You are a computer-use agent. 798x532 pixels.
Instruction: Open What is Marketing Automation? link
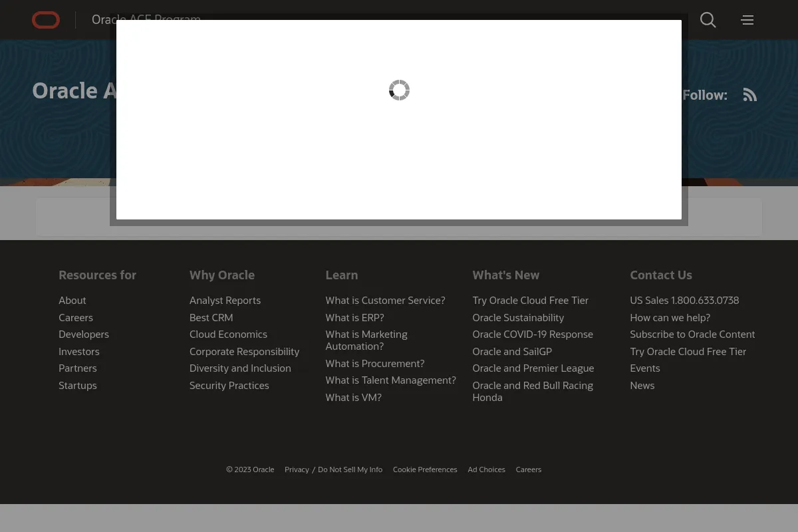point(366,340)
